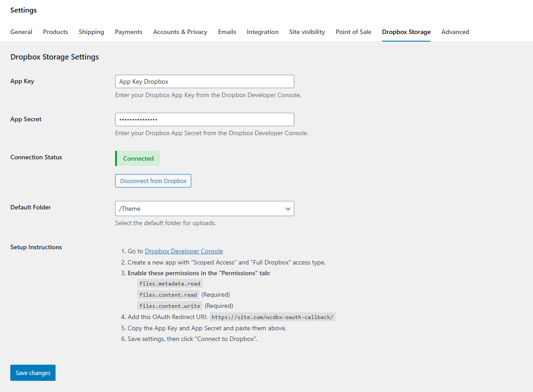Switch to the Emails tab
The width and height of the screenshot is (533, 392).
227,32
